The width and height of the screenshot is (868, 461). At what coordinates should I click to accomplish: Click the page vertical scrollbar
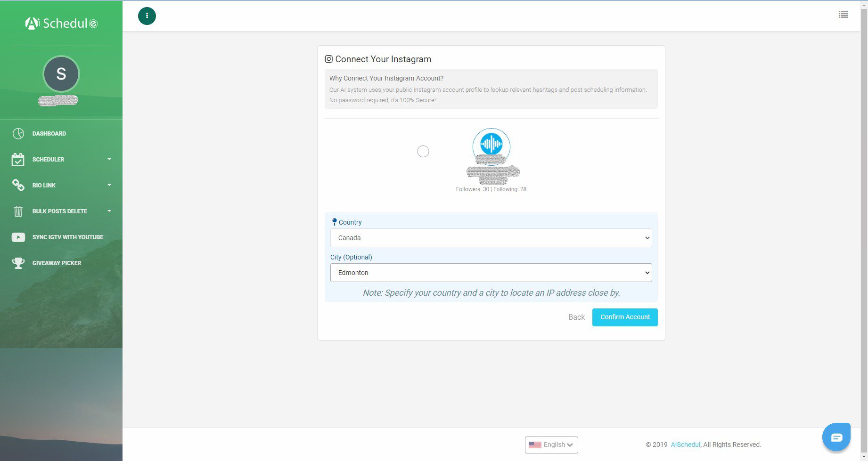pyautogui.click(x=864, y=231)
